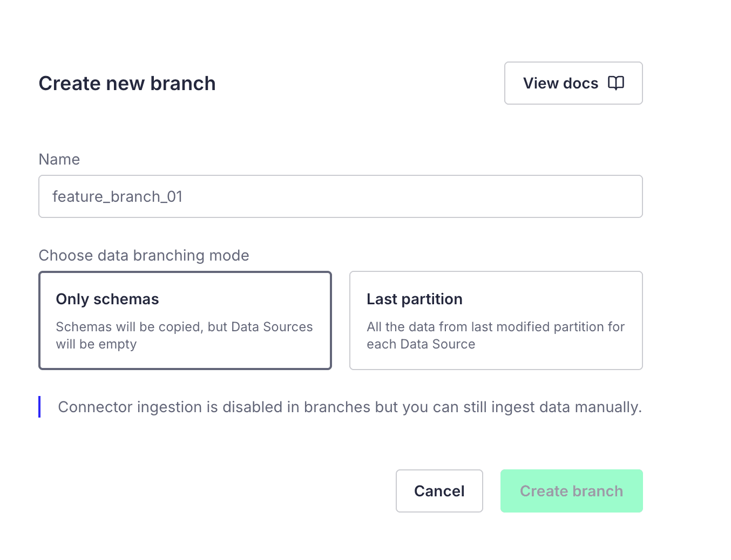The width and height of the screenshot is (731, 560).
Task: Click the Only schemas card title
Action: 107,299
